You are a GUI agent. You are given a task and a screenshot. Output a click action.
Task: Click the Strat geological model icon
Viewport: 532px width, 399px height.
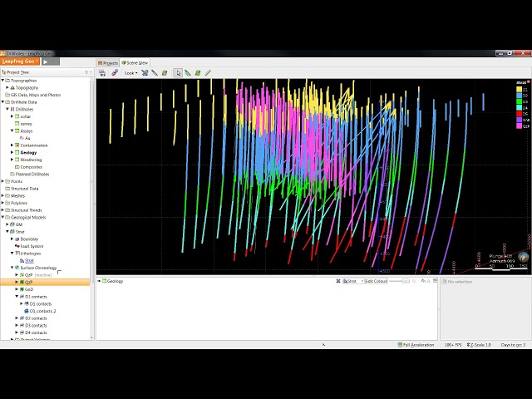click(12, 232)
